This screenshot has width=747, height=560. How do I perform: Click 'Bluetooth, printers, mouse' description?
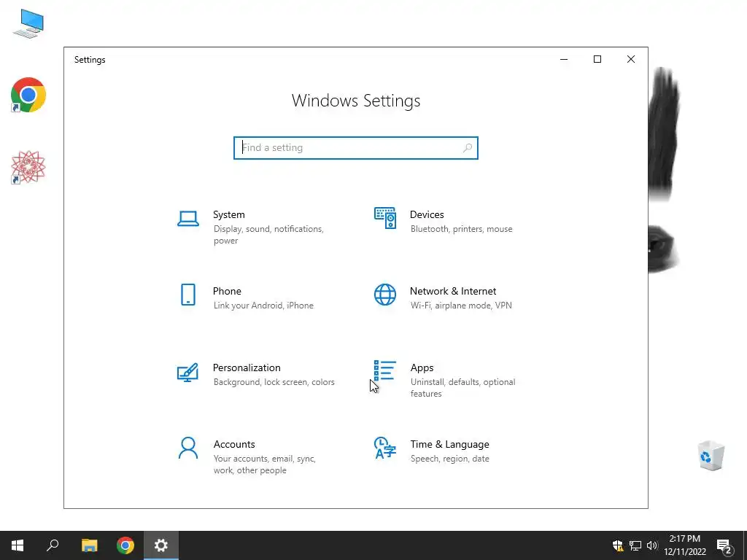(462, 229)
